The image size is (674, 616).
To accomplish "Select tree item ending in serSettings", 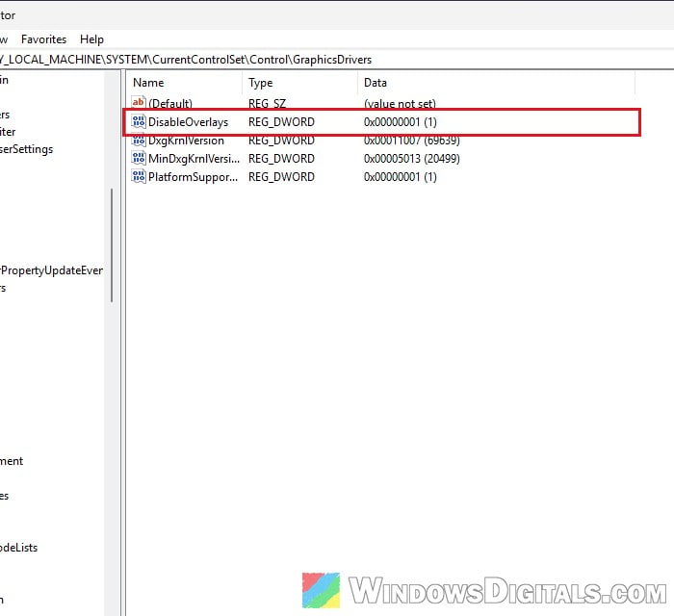I will tap(26, 149).
